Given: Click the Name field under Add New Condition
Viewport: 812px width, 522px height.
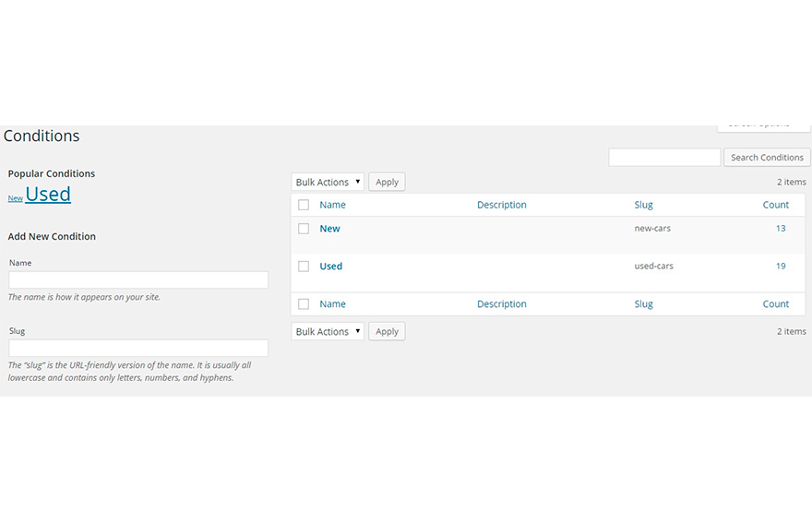Looking at the screenshot, I should [138, 280].
